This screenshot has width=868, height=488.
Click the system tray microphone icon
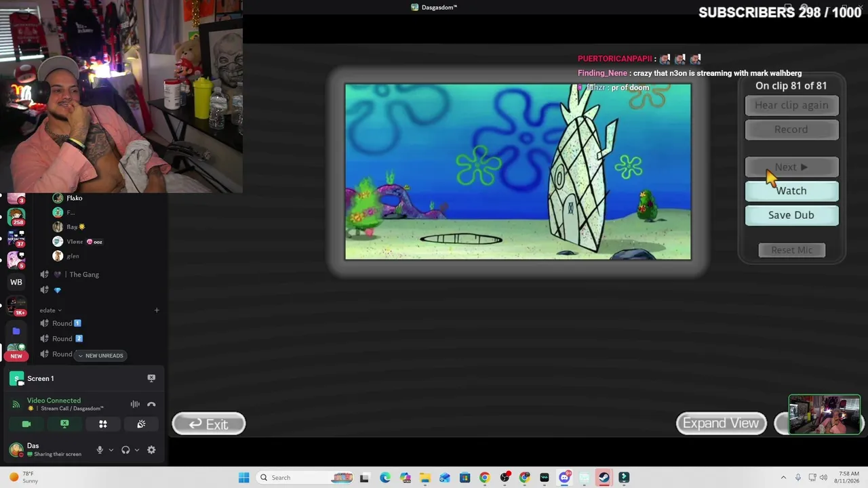(798, 478)
